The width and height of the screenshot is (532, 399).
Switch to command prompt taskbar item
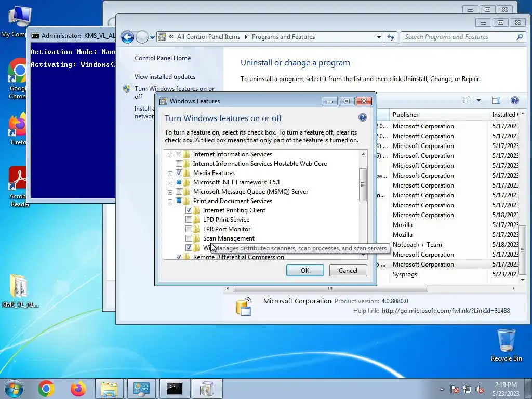175,389
